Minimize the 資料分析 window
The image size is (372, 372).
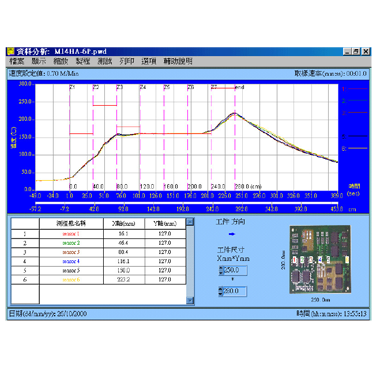348,51
